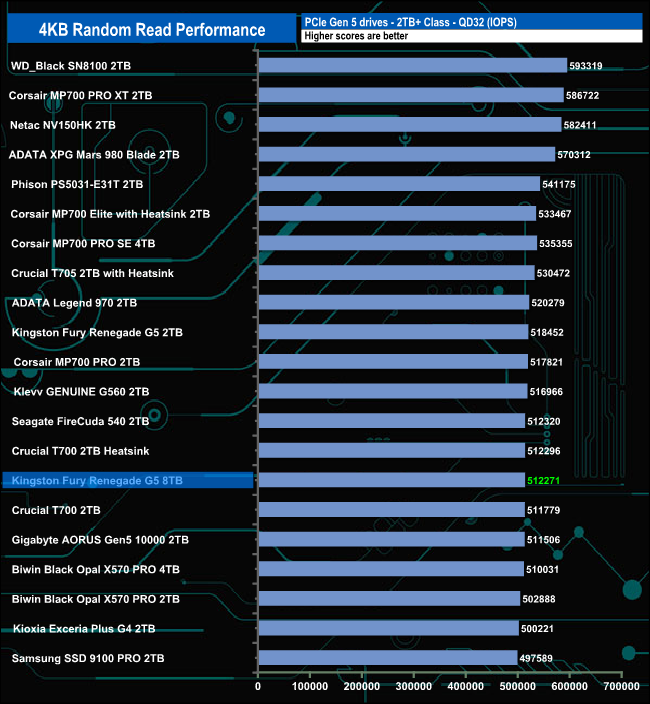Screen dimensions: 650x704
Task: Select the 'ADATA XPG Mars 980 Blade 2TB' label
Action: tap(94, 155)
